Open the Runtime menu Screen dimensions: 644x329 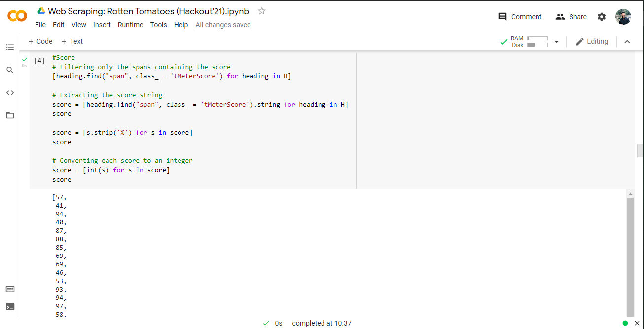tap(130, 24)
